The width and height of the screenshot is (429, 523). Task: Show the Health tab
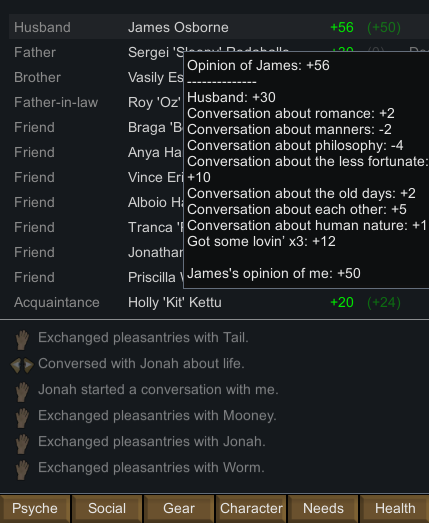pyautogui.click(x=395, y=509)
